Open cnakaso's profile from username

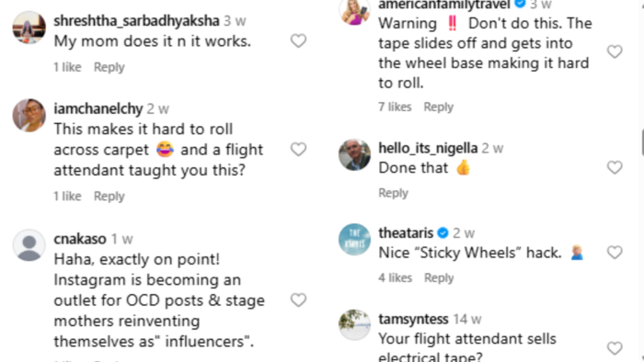click(80, 239)
